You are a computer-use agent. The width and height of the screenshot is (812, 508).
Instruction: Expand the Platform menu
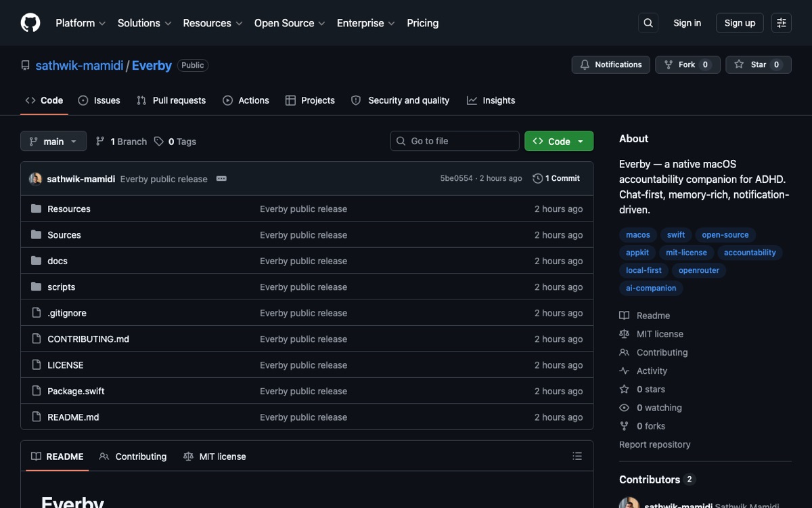click(x=81, y=23)
